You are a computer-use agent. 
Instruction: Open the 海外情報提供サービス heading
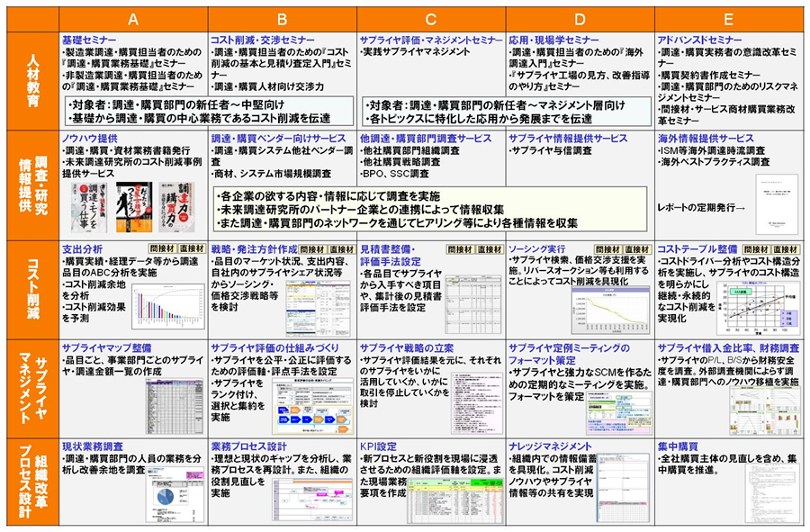pyautogui.click(x=706, y=139)
